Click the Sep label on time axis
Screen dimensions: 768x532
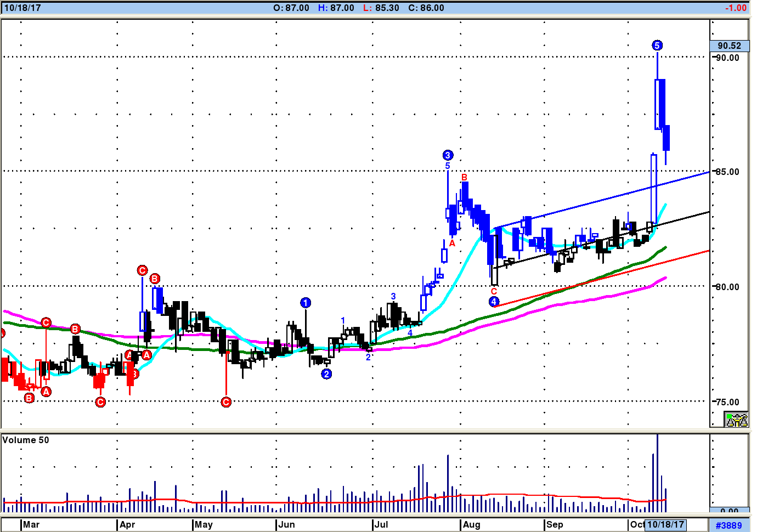click(555, 525)
